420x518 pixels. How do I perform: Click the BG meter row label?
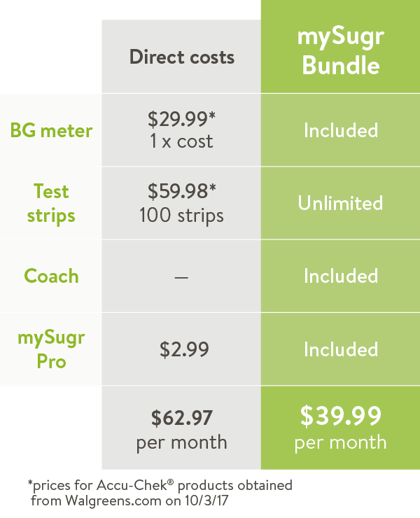pos(51,130)
